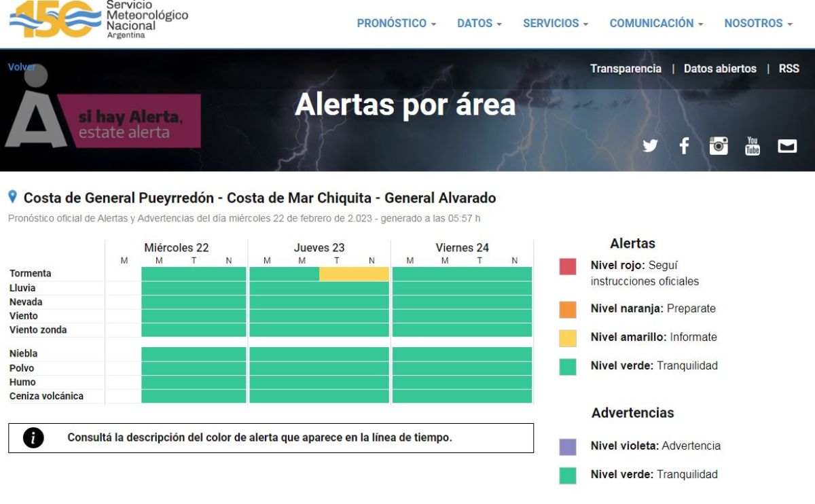Click the black info circle icon

[33, 438]
